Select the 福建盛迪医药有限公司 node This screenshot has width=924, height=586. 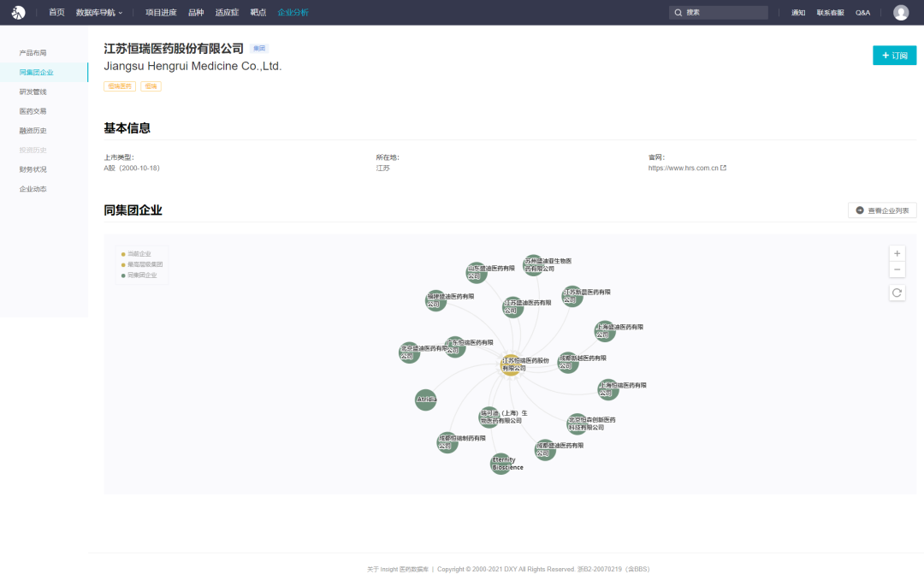tap(435, 300)
